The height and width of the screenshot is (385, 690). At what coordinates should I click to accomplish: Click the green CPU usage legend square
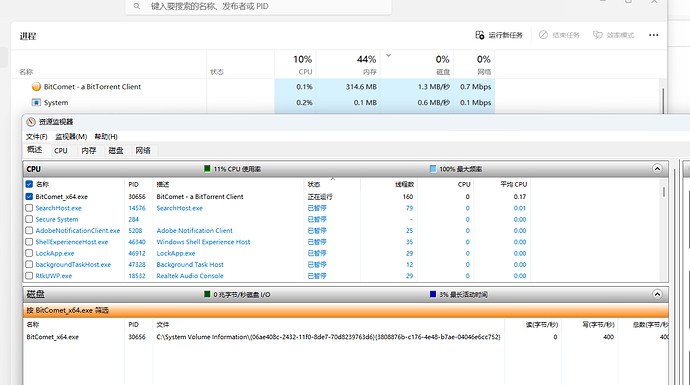coord(207,169)
